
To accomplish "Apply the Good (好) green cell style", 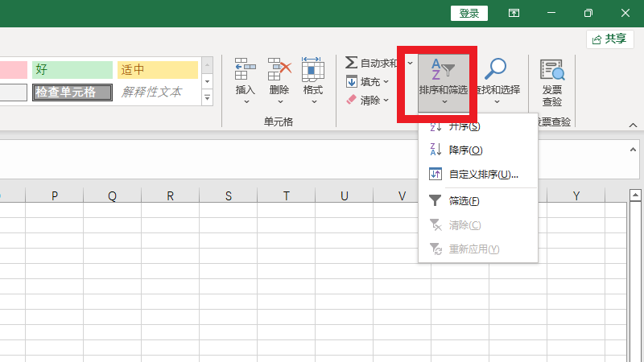I will point(72,70).
